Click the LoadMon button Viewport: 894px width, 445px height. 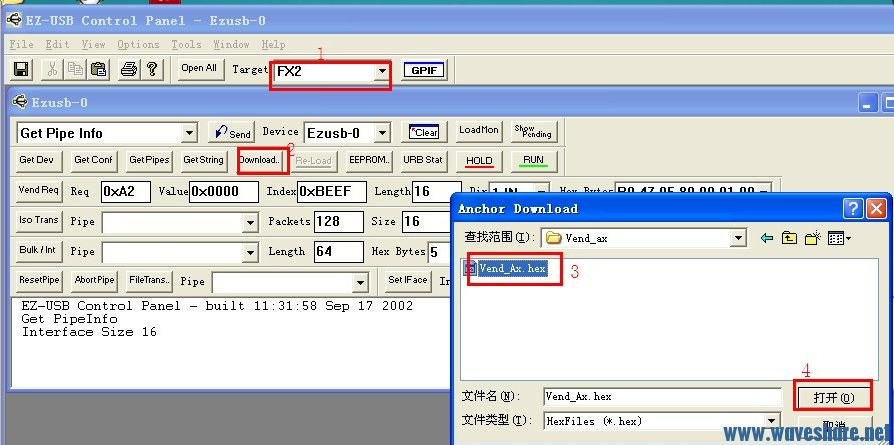(x=478, y=131)
